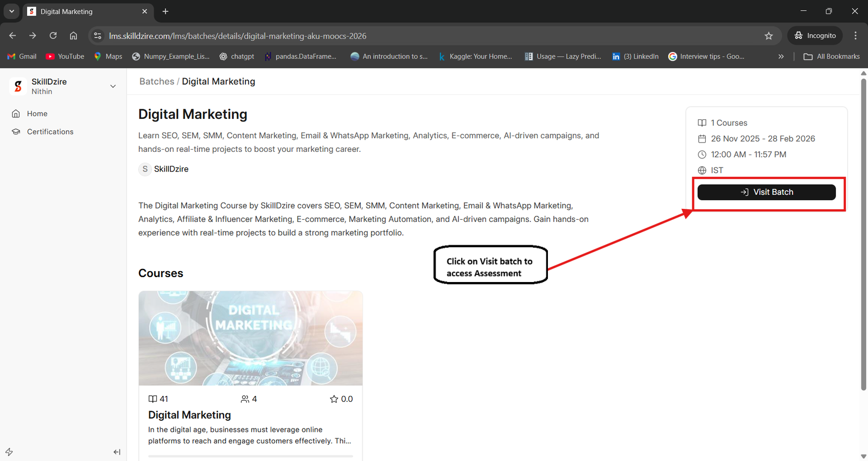Viewport: 868px width, 461px height.
Task: Click the star rating icon on course card
Action: tap(334, 399)
